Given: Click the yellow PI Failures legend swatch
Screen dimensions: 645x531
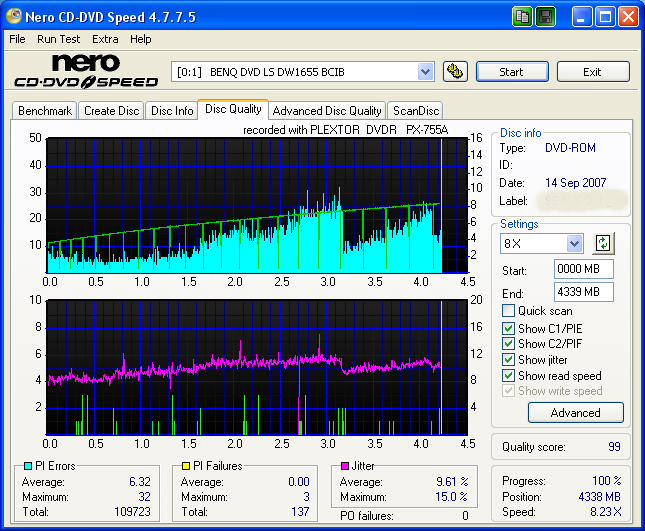Looking at the screenshot, I should [186, 466].
